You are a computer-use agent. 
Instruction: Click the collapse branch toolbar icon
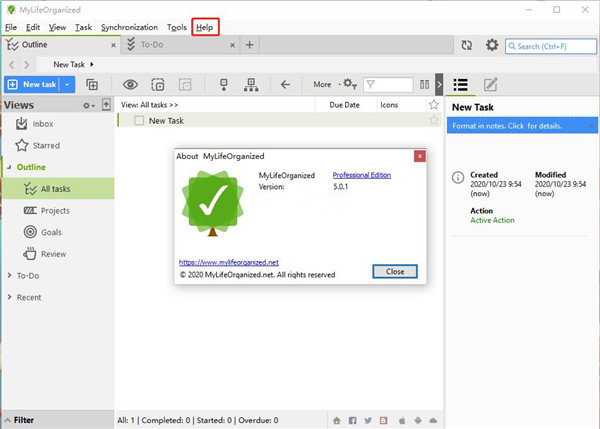(224, 85)
